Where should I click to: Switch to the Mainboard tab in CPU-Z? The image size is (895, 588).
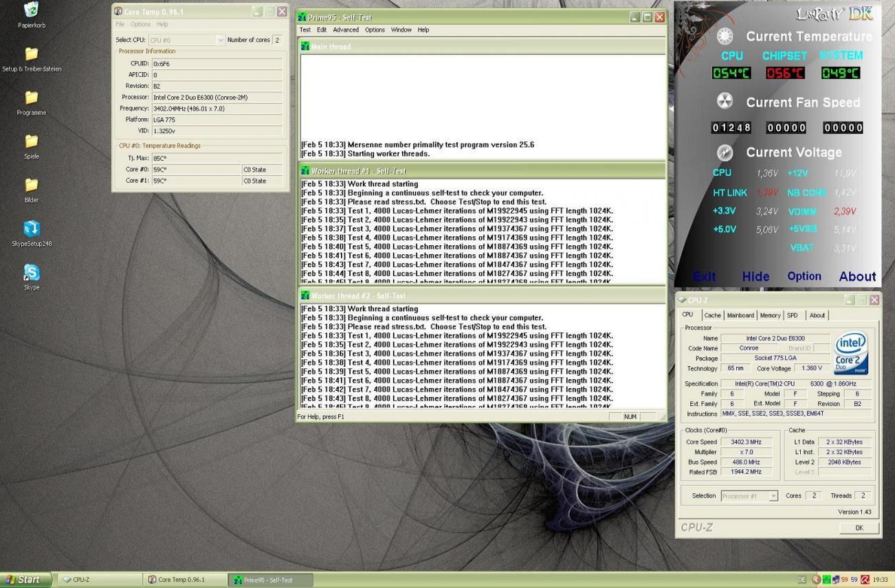(740, 315)
